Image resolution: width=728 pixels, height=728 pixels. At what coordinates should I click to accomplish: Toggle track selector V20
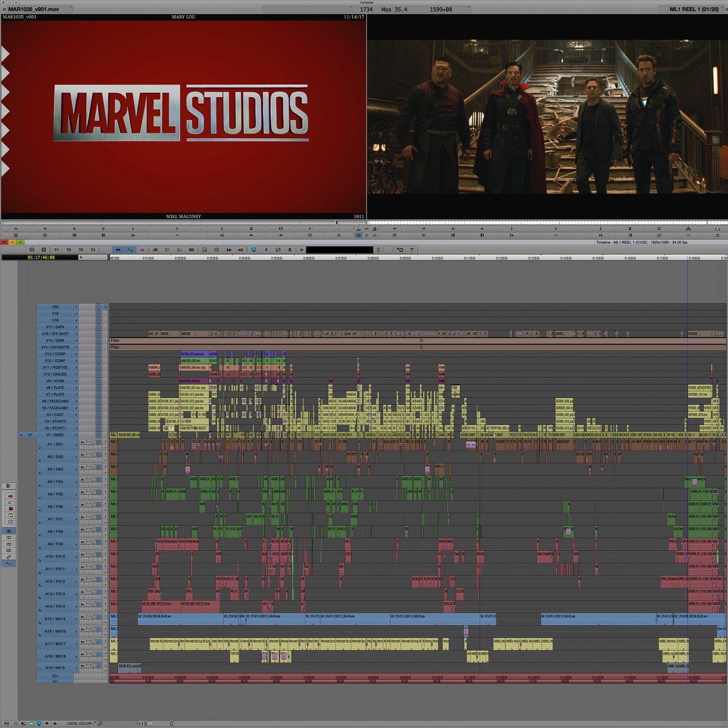pos(56,306)
